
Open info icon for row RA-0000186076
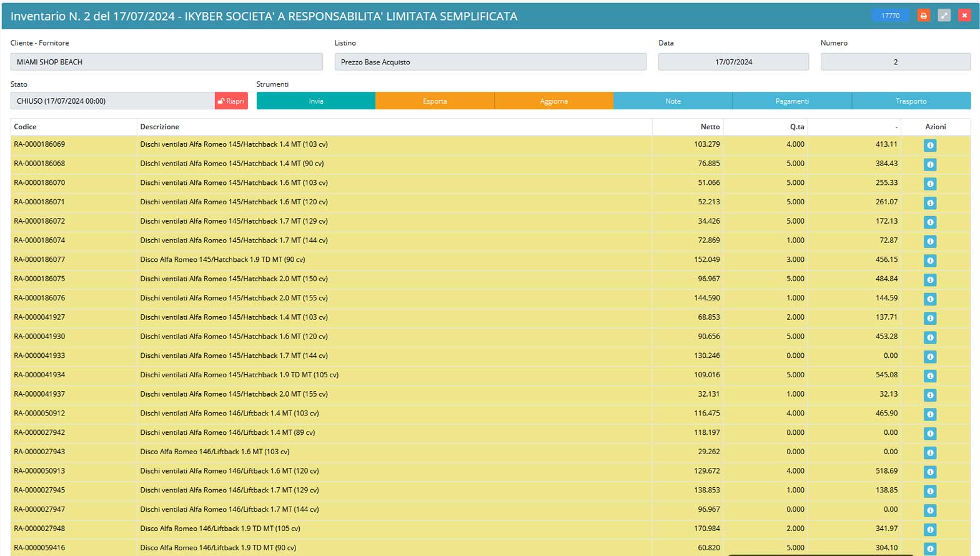(x=930, y=299)
